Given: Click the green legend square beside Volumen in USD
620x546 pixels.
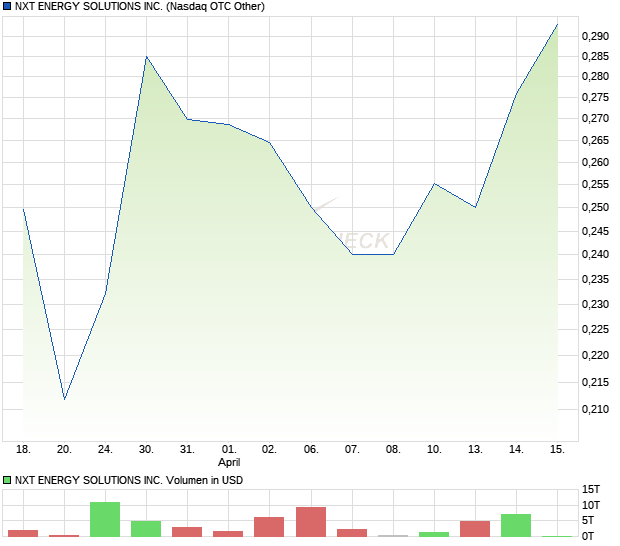Looking at the screenshot, I should pyautogui.click(x=7, y=480).
